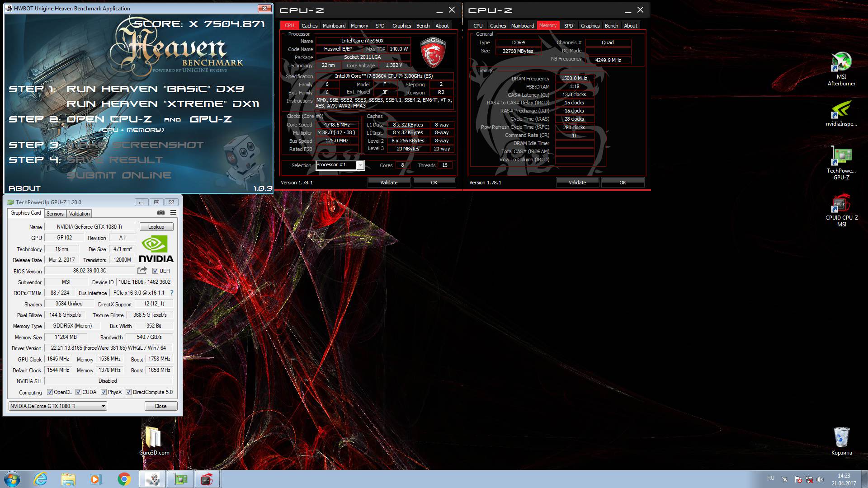Save BIOS via the share arrow icon
Viewport: 868px width, 488px height.
(142, 270)
